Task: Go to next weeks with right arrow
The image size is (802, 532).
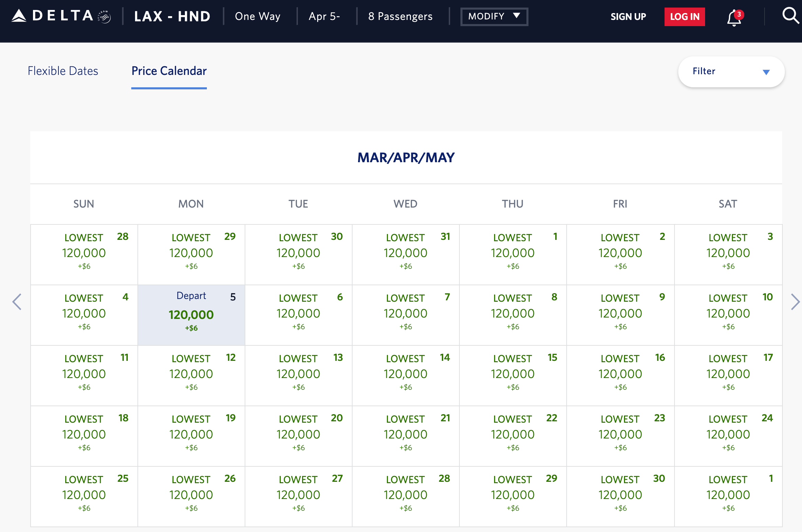Action: (x=795, y=302)
